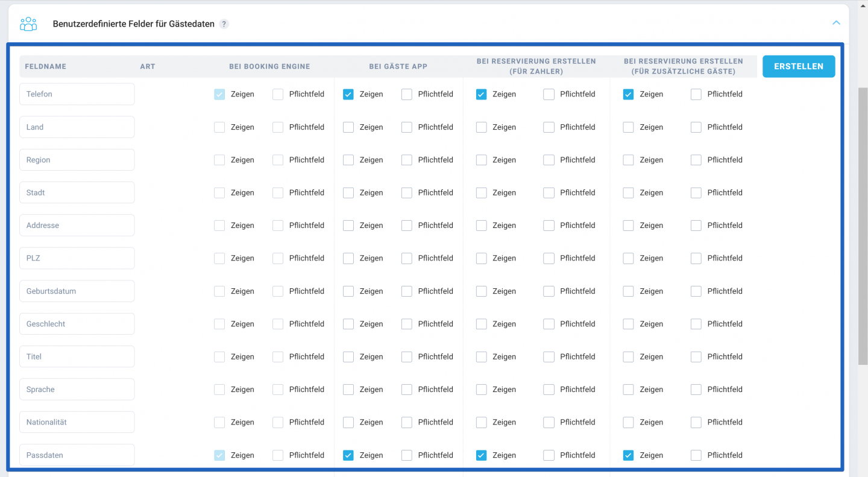Viewport: 868px width, 477px height.
Task: Uncheck Telefon Zeigen for Zahler reservation
Action: pyautogui.click(x=481, y=94)
